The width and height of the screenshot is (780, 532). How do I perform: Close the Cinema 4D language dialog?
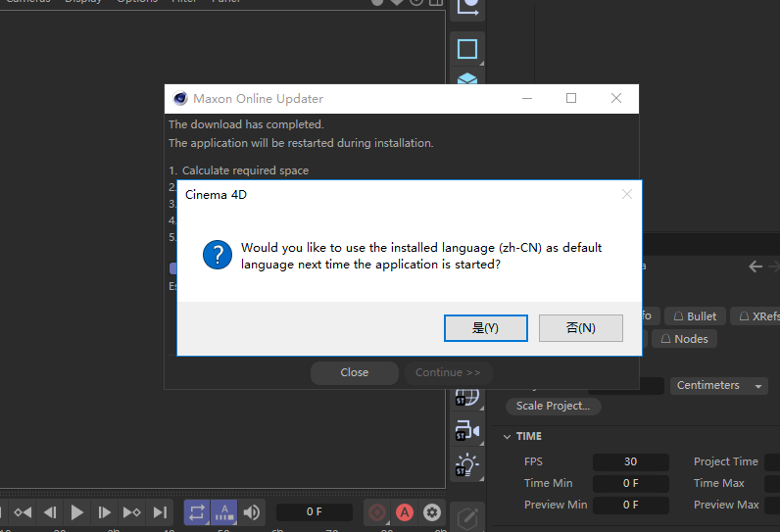627,194
